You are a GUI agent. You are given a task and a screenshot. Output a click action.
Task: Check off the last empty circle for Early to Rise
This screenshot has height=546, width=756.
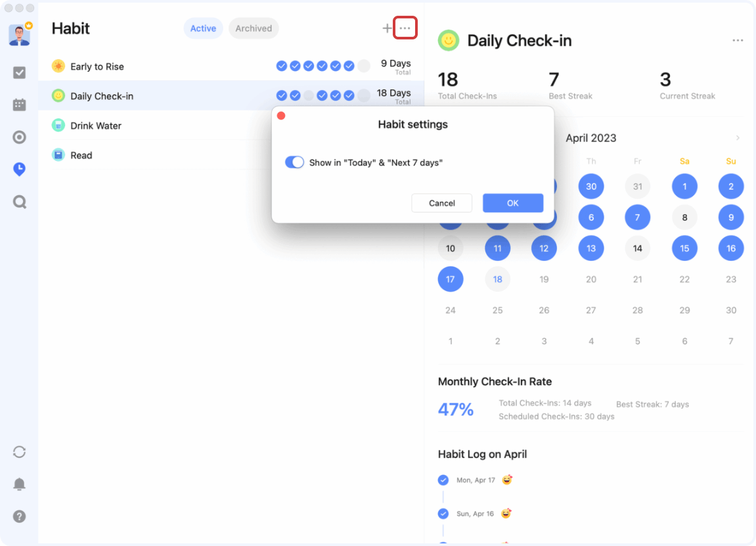point(363,66)
